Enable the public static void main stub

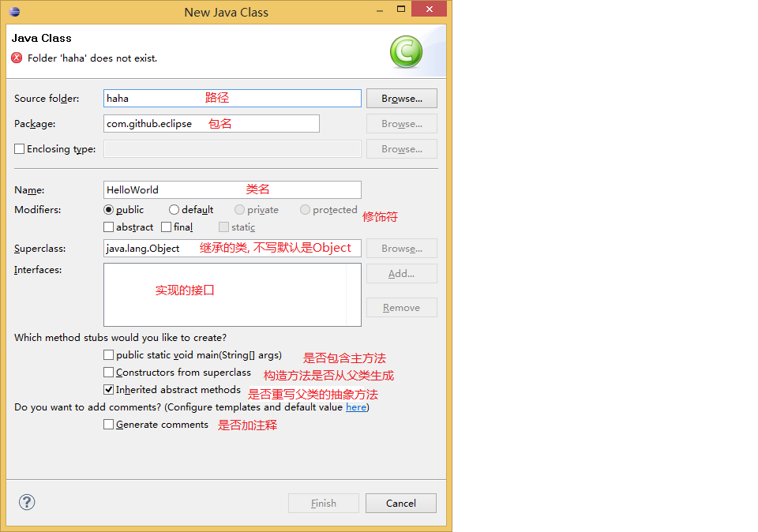109,355
